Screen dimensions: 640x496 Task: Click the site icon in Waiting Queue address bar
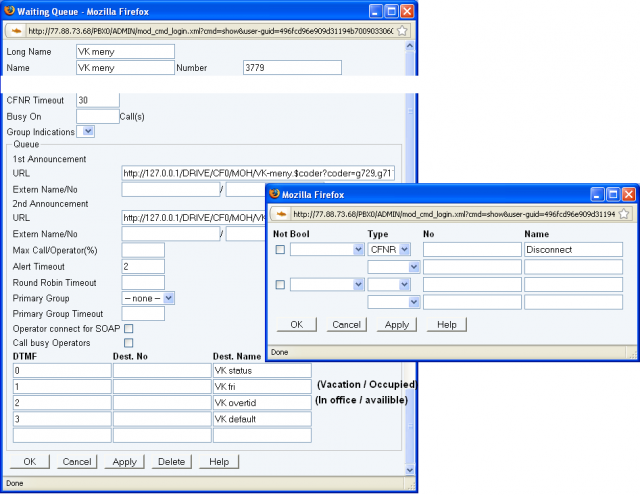tap(16, 31)
